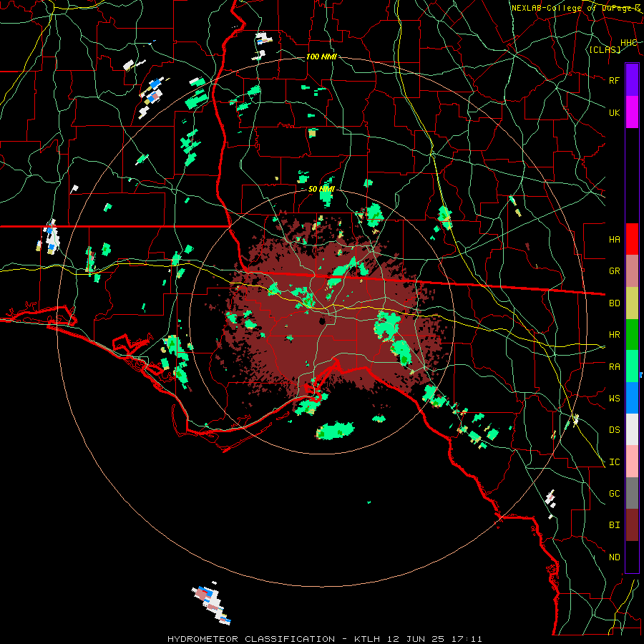Click the DS legend label
The width and height of the screenshot is (644, 644).
click(x=614, y=429)
